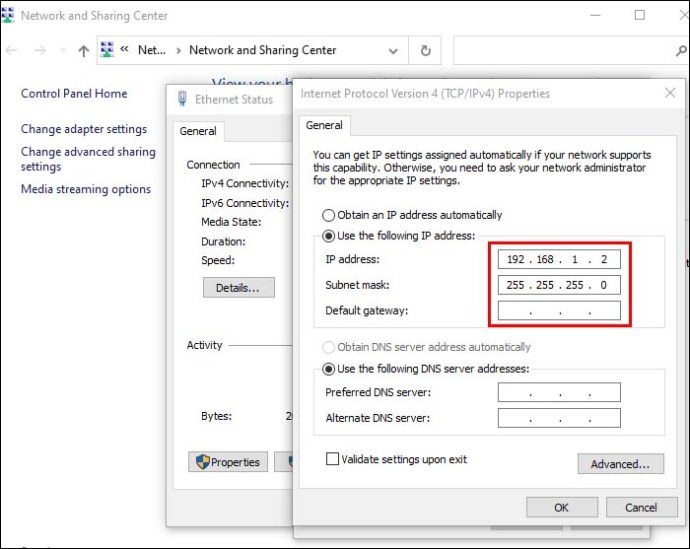This screenshot has height=549, width=690.
Task: Click the search magnifier icon
Action: tap(681, 51)
